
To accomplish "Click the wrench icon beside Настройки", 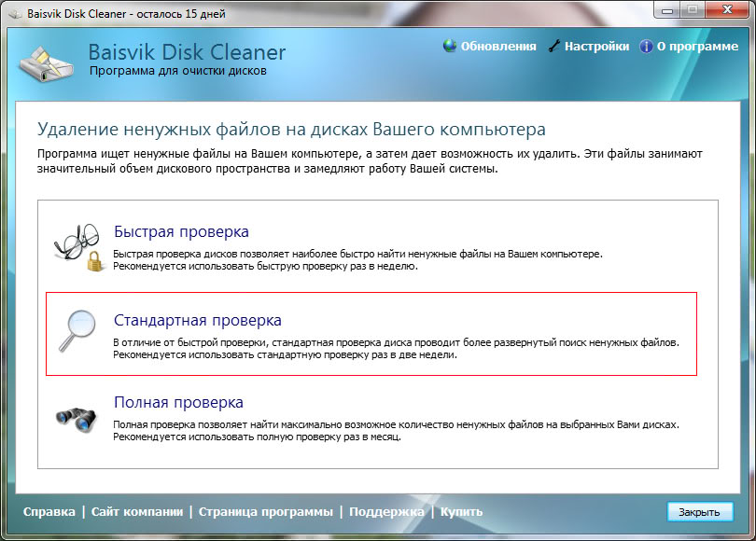I will 554,47.
